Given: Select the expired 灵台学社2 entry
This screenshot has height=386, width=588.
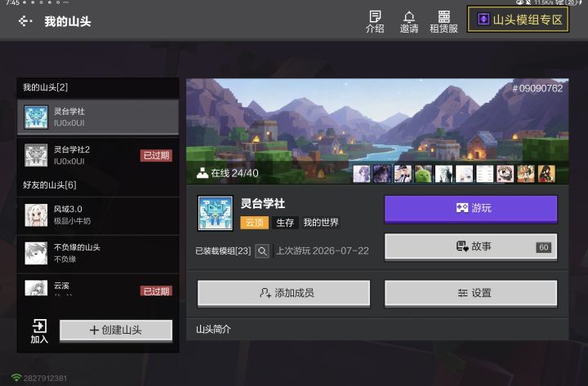Looking at the screenshot, I should (98, 155).
